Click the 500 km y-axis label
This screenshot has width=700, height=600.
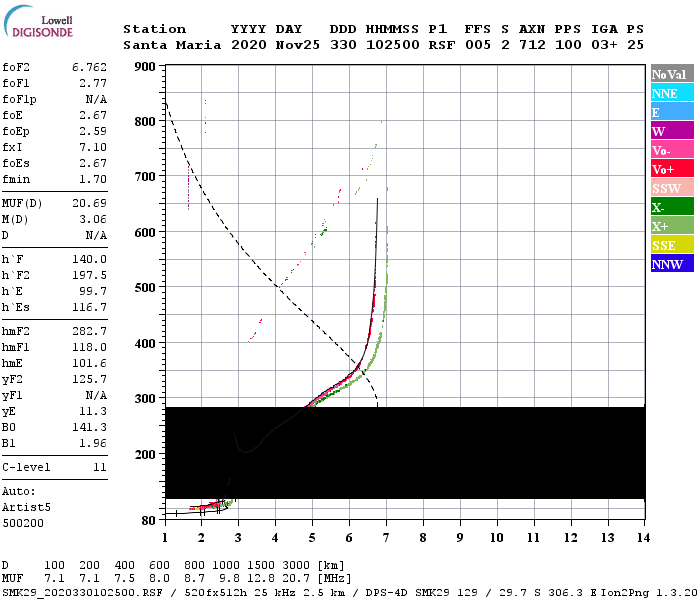click(145, 288)
